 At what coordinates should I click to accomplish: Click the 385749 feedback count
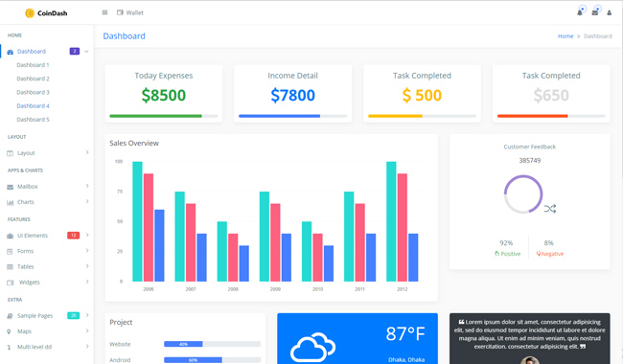pyautogui.click(x=530, y=161)
